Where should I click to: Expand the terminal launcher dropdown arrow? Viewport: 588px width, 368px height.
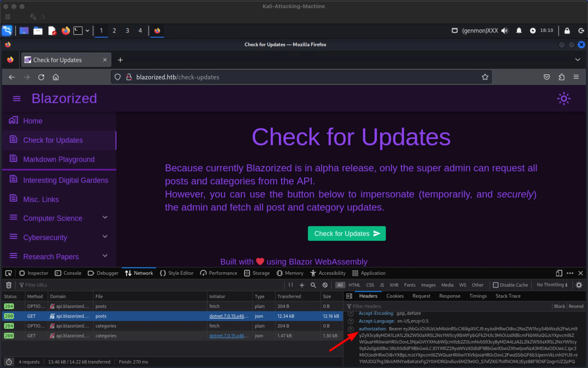[87, 31]
